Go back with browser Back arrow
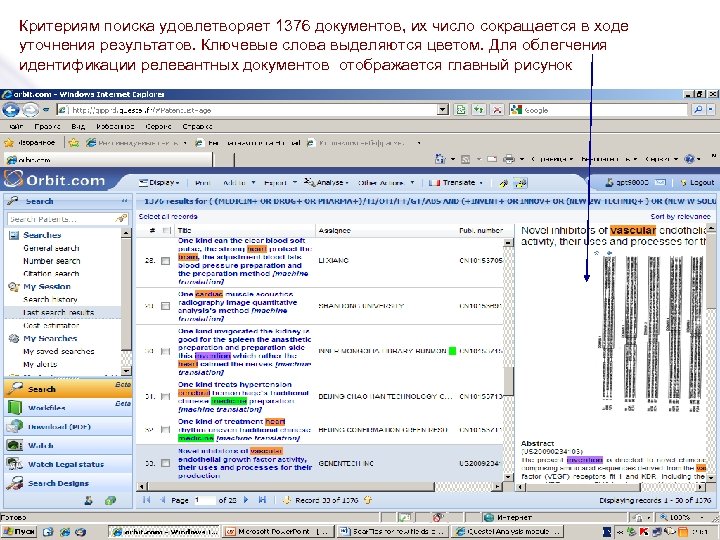720x540 pixels. [x=11, y=110]
